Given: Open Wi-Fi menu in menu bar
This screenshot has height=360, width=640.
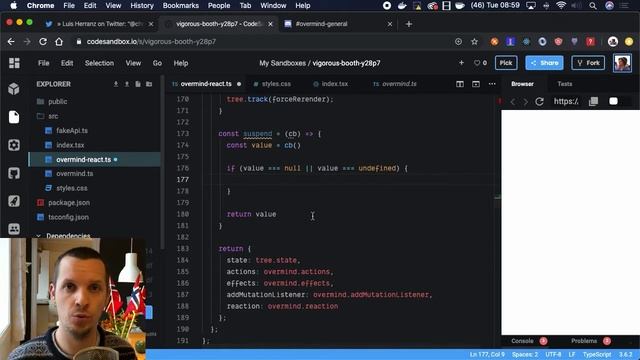Looking at the screenshot, I should coord(561,6).
